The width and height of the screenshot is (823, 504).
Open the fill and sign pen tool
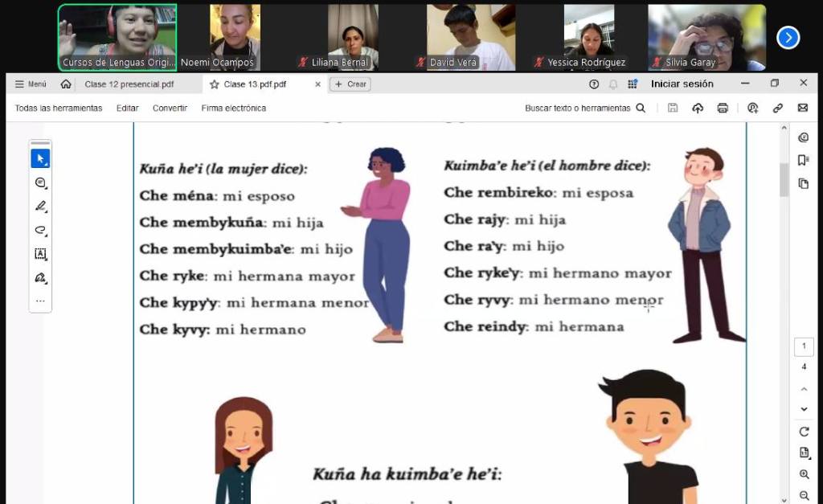point(40,278)
